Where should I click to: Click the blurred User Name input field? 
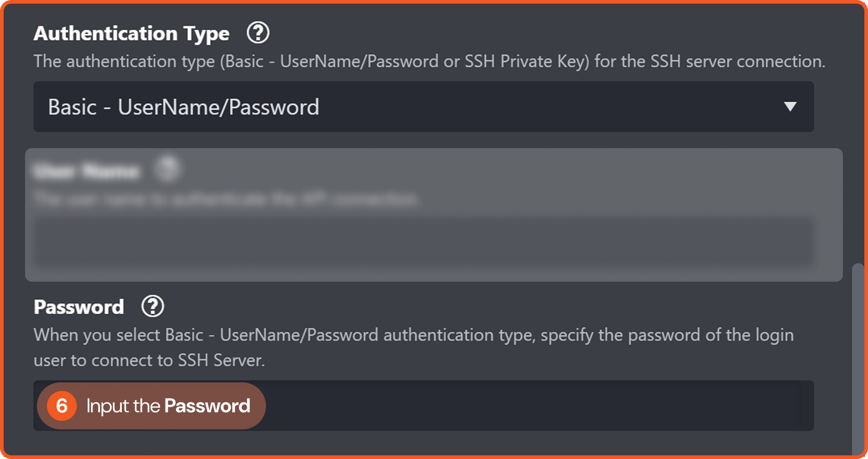click(423, 242)
